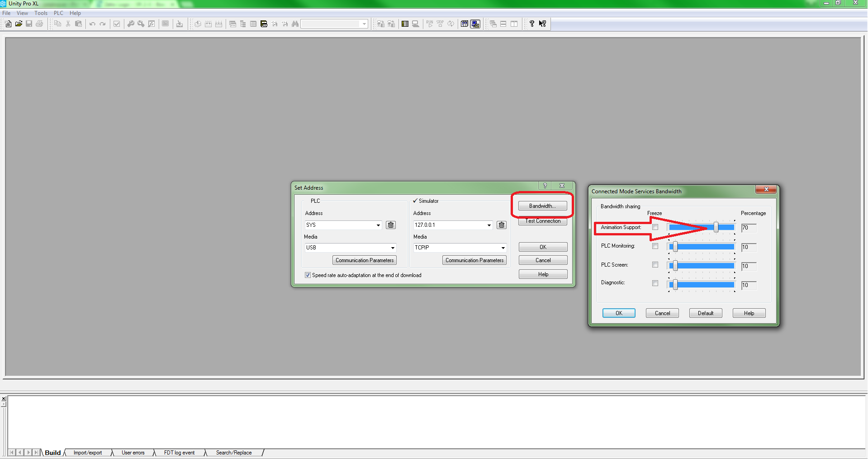Delete the Simulator address with trash icon
This screenshot has height=459, width=868.
point(502,225)
